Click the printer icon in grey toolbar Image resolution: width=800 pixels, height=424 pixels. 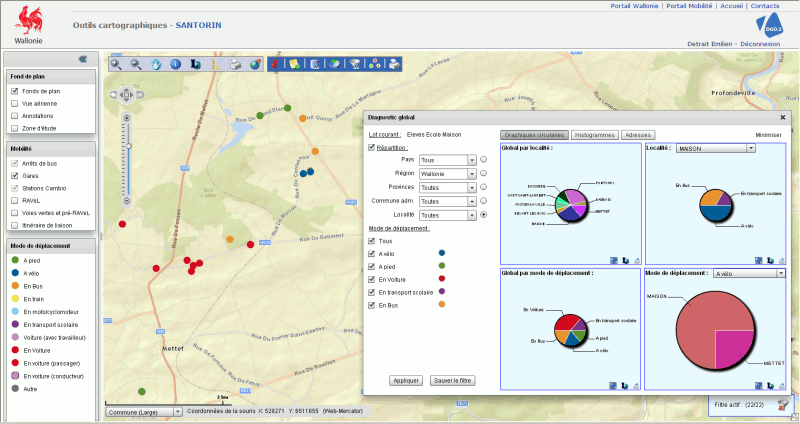pyautogui.click(x=235, y=64)
